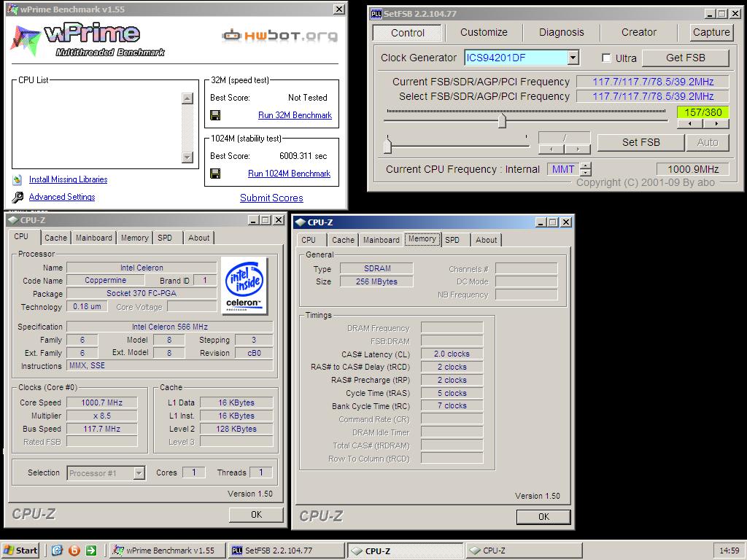Increase the MMT CPU frequency spinner
Screen dimensions: 747x560
[587, 166]
